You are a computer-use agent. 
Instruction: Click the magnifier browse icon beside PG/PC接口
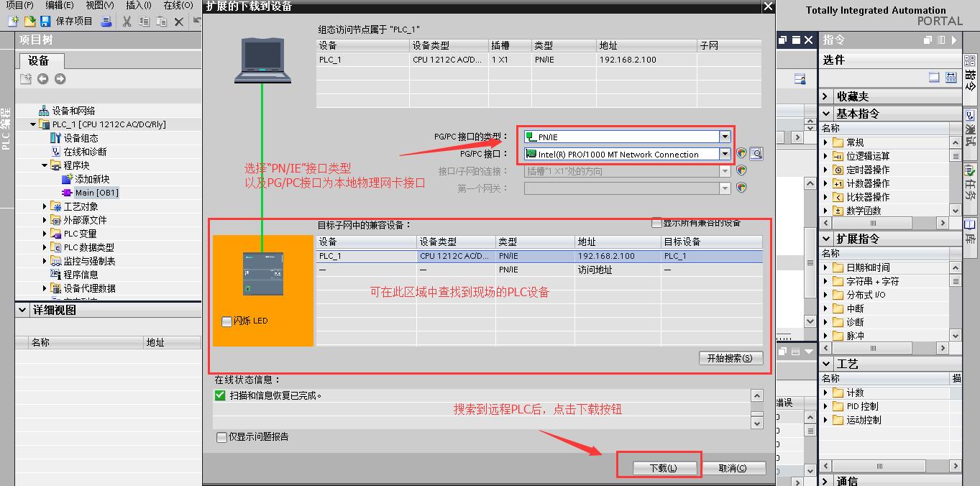758,153
